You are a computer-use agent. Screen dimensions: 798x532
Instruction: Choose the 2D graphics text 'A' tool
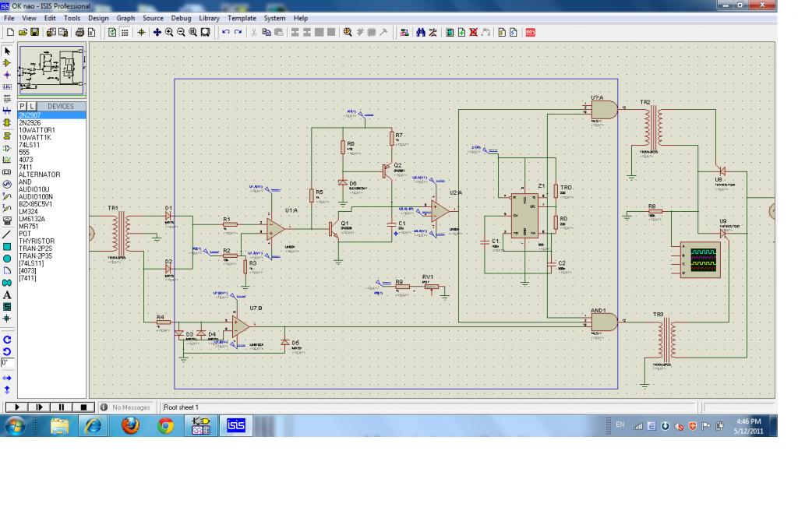tap(8, 294)
